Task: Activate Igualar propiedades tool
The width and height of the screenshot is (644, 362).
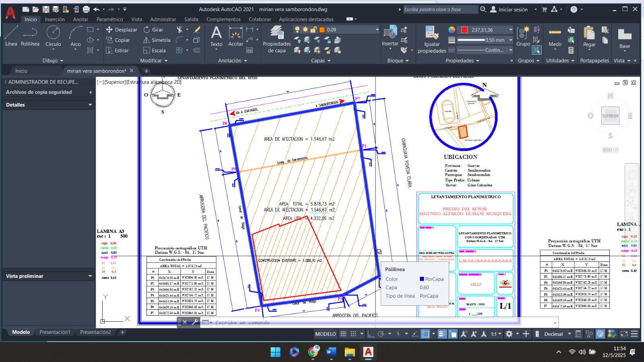Action: click(x=432, y=39)
